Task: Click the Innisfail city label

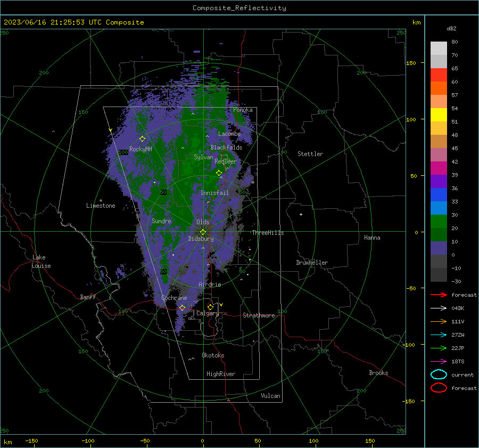Action: coord(214,193)
